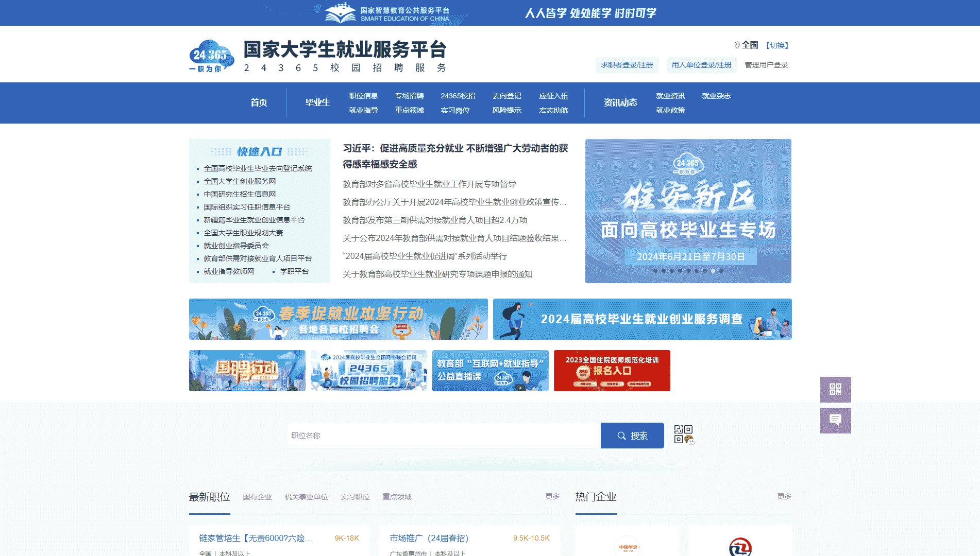Viewport: 980px width, 556px height.
Task: Open 全国高校毕业生毕业去向登记系统 quick link
Action: pos(258,168)
